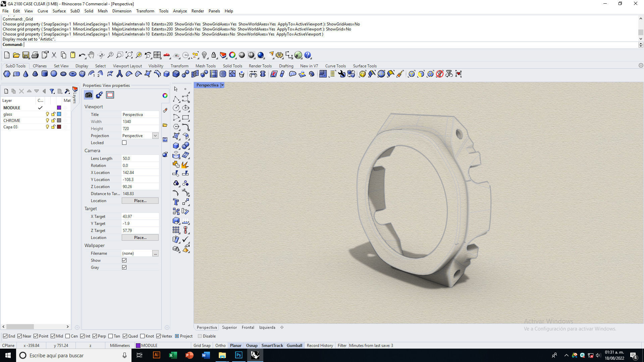644x362 pixels.
Task: Click the Camera view properties icon
Action: [x=89, y=95]
